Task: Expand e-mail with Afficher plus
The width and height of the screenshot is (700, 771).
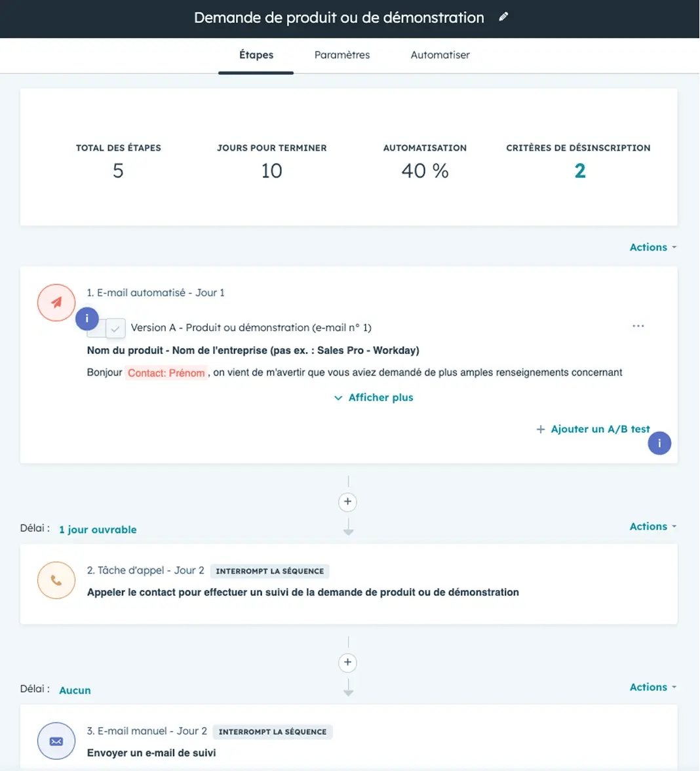Action: [374, 397]
